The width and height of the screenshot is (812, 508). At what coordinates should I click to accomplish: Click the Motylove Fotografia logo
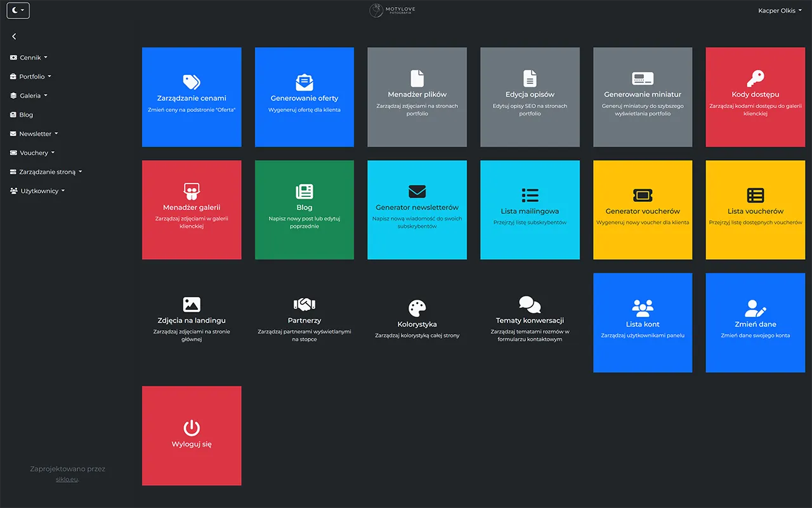pyautogui.click(x=391, y=10)
